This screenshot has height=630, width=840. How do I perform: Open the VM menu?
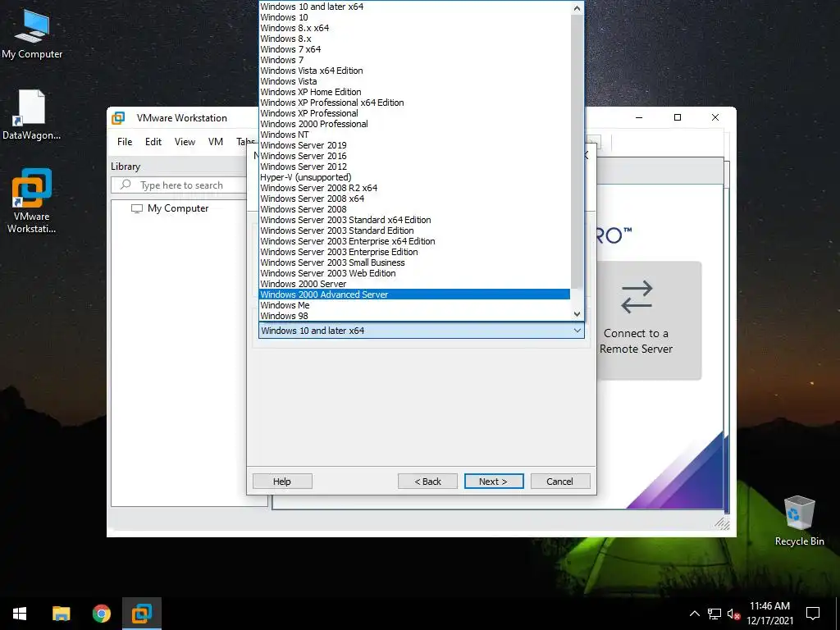coord(216,141)
